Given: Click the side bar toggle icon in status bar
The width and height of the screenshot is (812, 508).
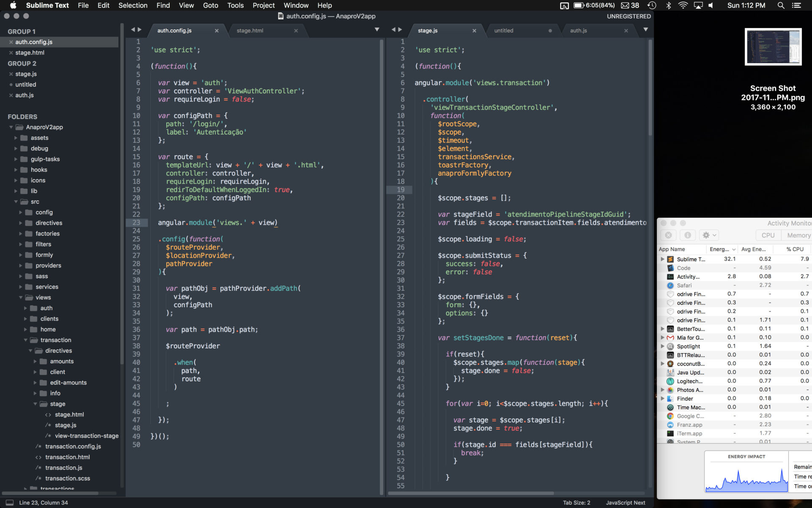Looking at the screenshot, I should pyautogui.click(x=9, y=502).
